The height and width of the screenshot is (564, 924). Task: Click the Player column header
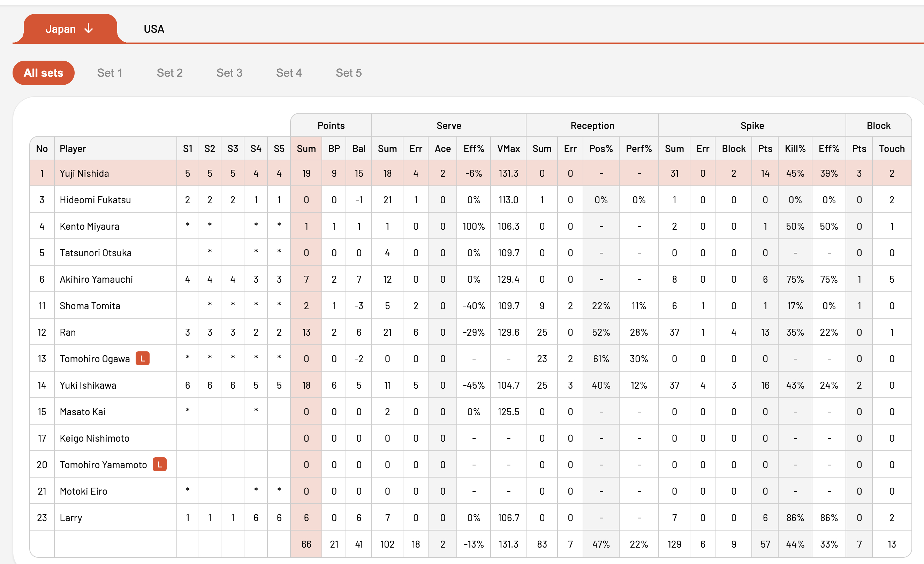click(73, 148)
